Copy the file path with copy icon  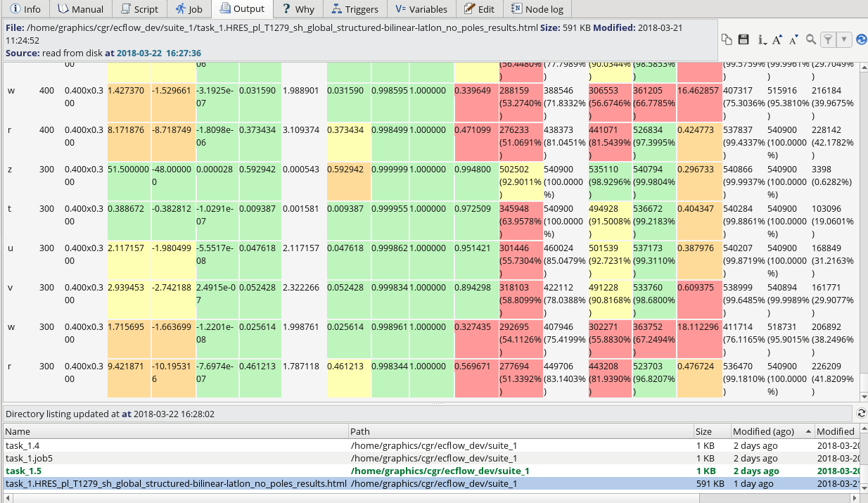[x=727, y=40]
